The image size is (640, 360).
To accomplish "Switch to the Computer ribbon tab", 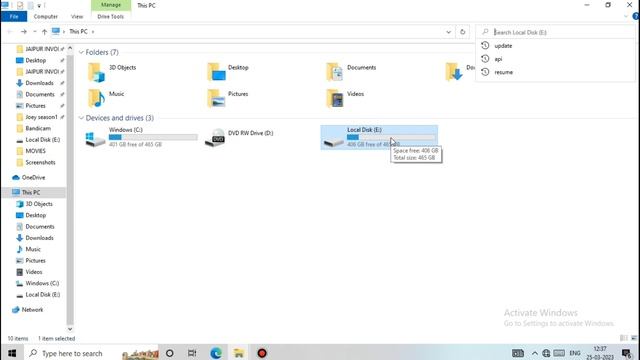I will coord(46,16).
